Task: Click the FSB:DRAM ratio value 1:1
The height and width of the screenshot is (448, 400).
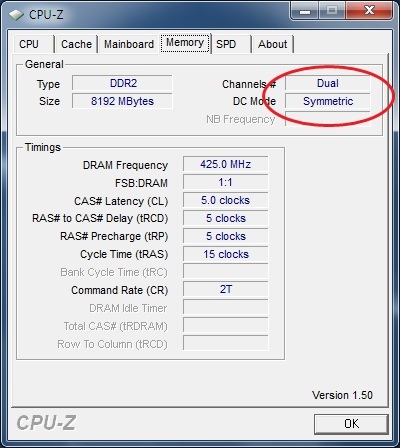Action: tap(226, 182)
